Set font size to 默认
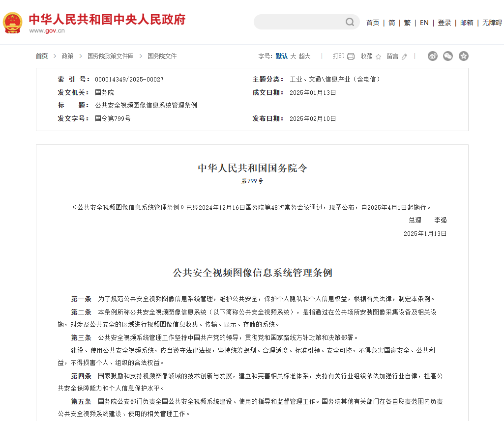 [281, 56]
